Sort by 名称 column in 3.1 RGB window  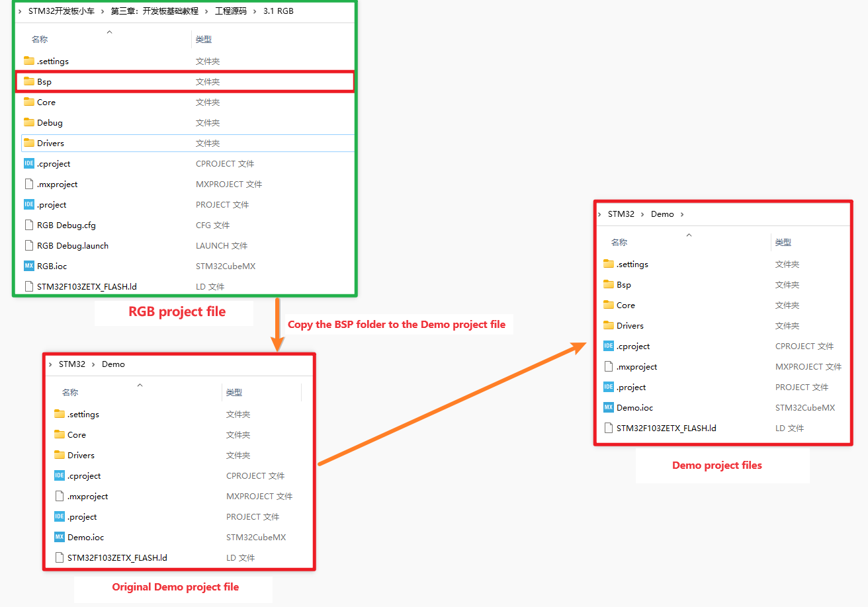[x=40, y=40]
